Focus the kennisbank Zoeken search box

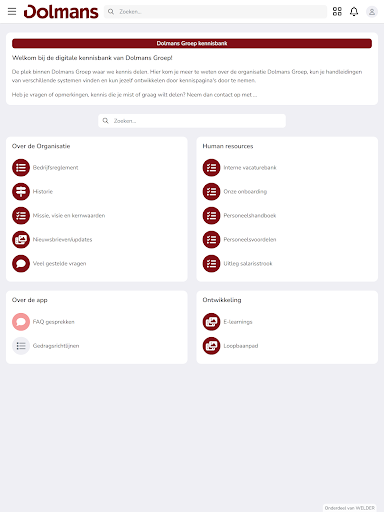(192, 121)
